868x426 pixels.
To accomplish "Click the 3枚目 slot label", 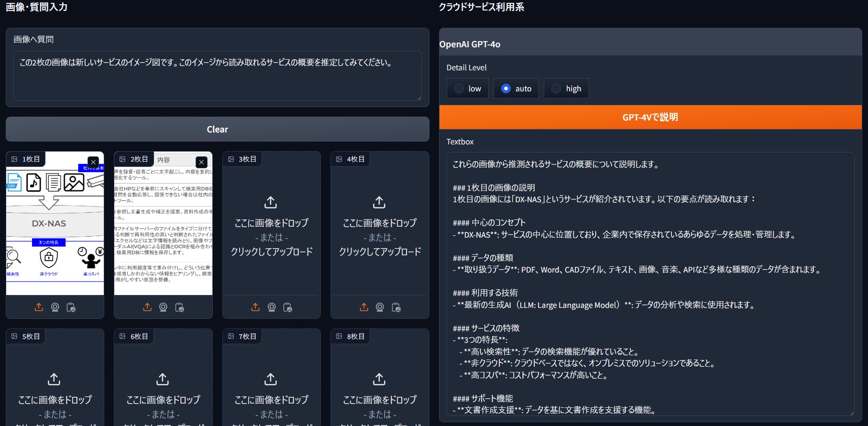I will 242,159.
